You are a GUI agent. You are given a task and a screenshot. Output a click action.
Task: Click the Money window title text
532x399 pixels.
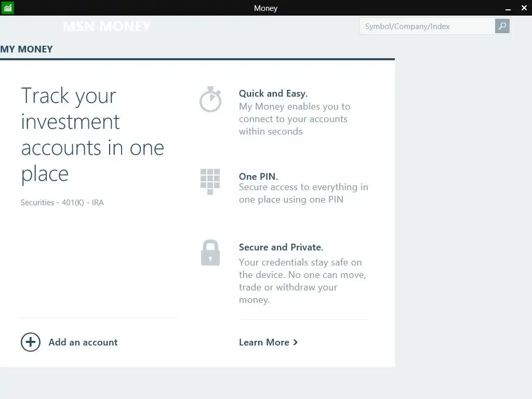click(x=265, y=8)
